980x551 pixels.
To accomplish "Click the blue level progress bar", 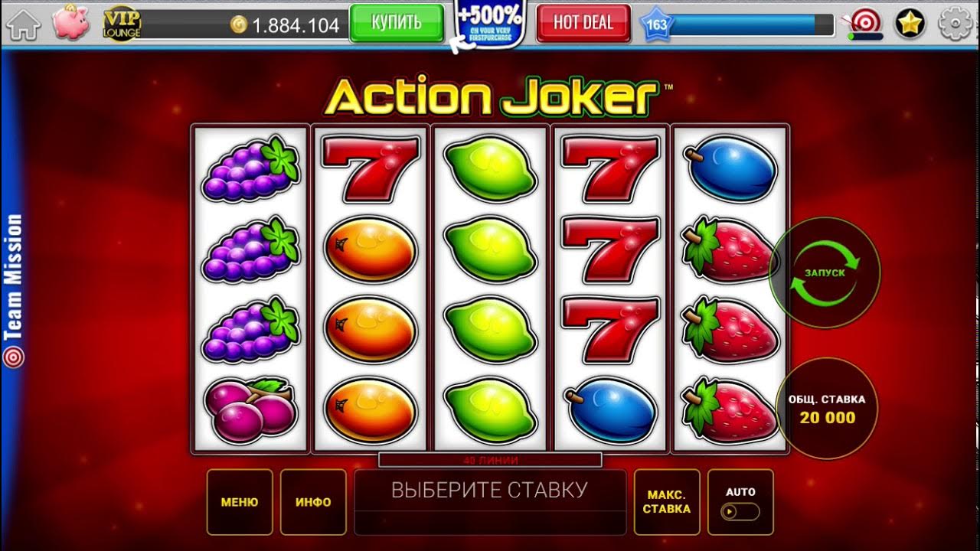I will [x=750, y=25].
